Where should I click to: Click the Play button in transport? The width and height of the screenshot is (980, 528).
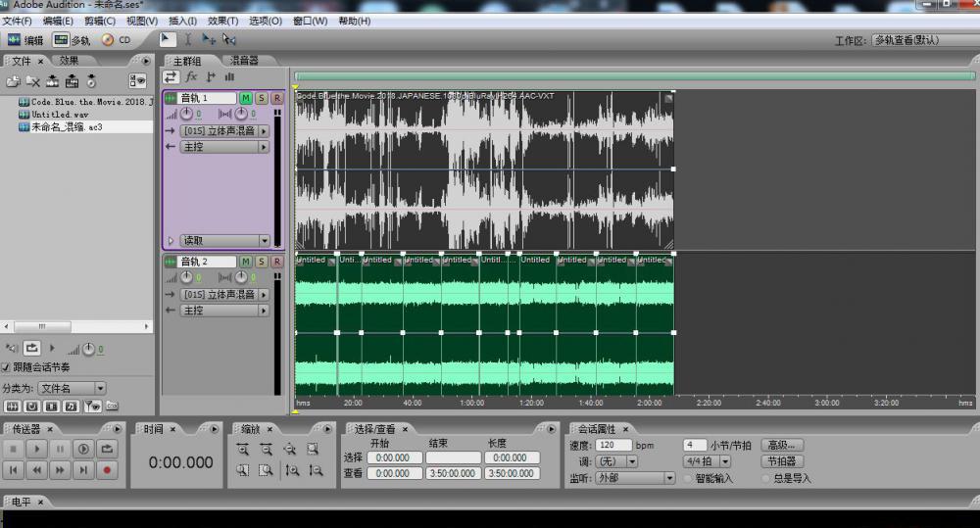click(x=37, y=449)
